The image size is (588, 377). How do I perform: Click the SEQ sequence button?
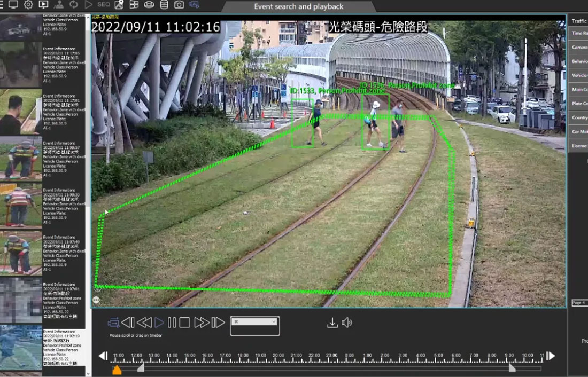tap(104, 5)
